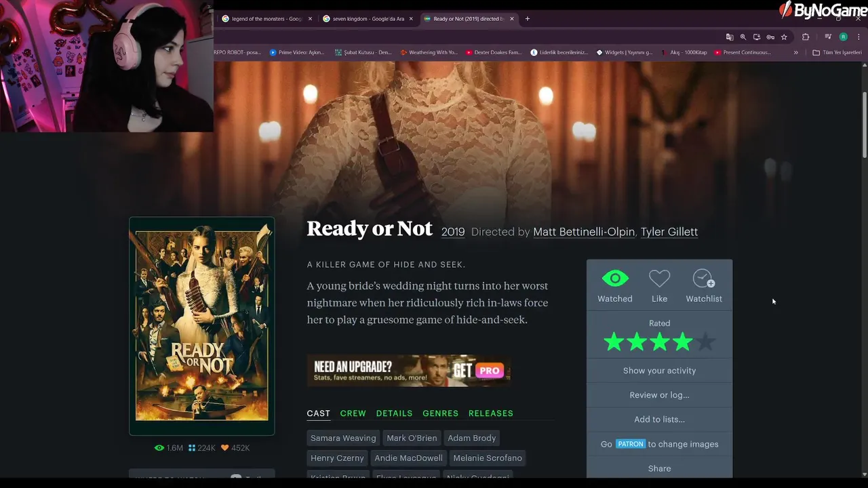Click the zoom magnifier icon in address bar
This screenshot has height=488, width=868.
[743, 37]
